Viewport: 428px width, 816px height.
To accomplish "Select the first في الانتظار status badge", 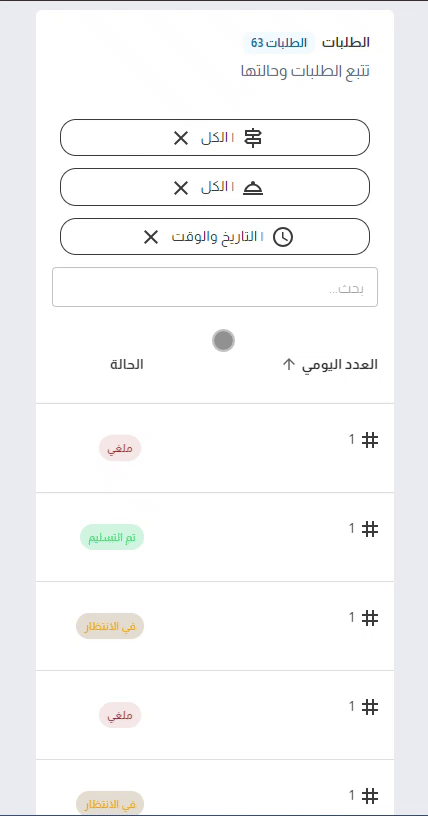I will (110, 626).
